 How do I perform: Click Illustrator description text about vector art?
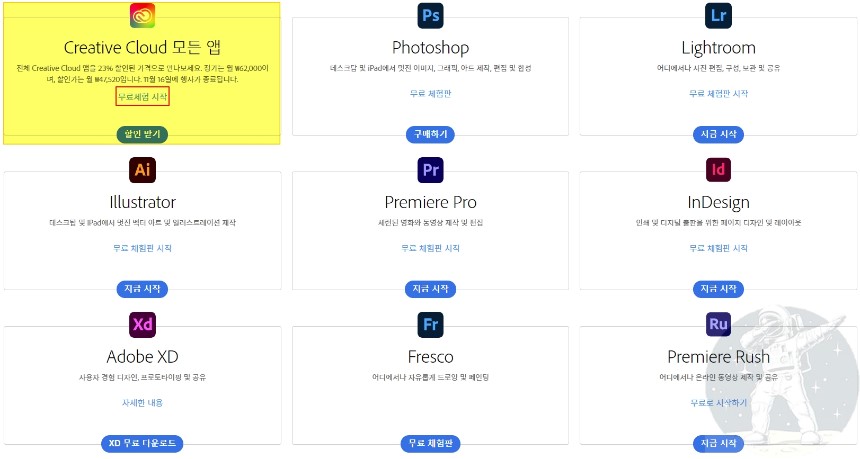142,223
